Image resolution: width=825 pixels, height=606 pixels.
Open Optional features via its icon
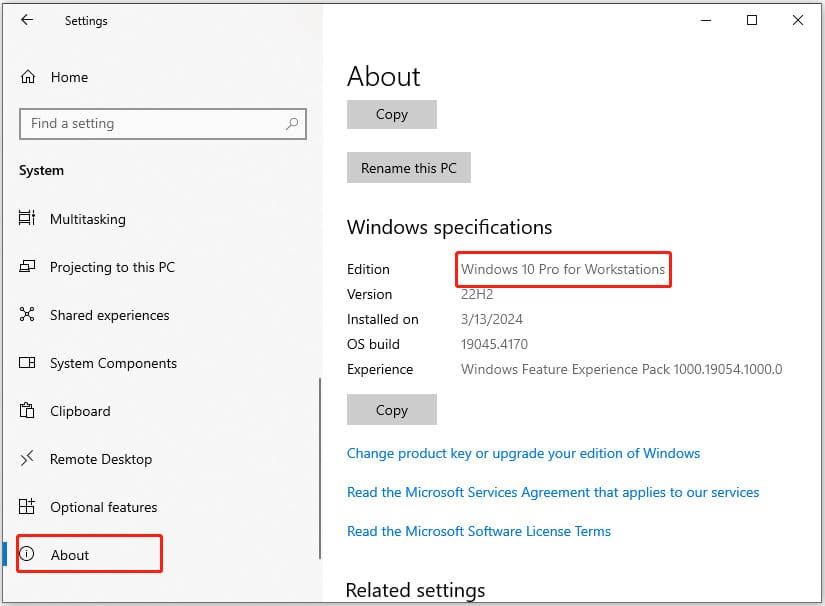pos(28,507)
